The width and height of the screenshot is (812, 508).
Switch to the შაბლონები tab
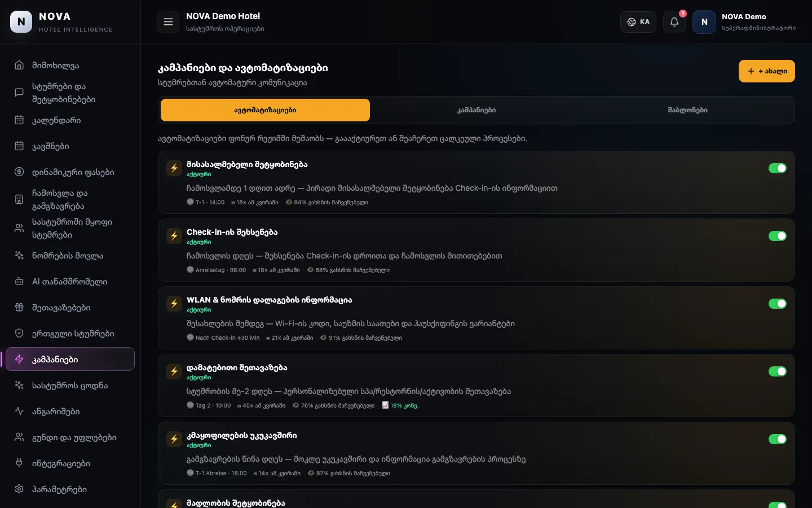[687, 110]
